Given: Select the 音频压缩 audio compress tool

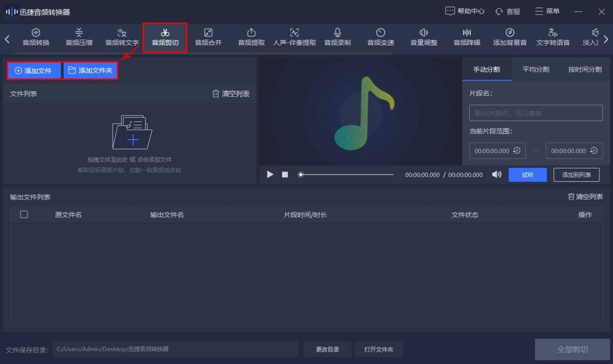Looking at the screenshot, I should tap(79, 37).
